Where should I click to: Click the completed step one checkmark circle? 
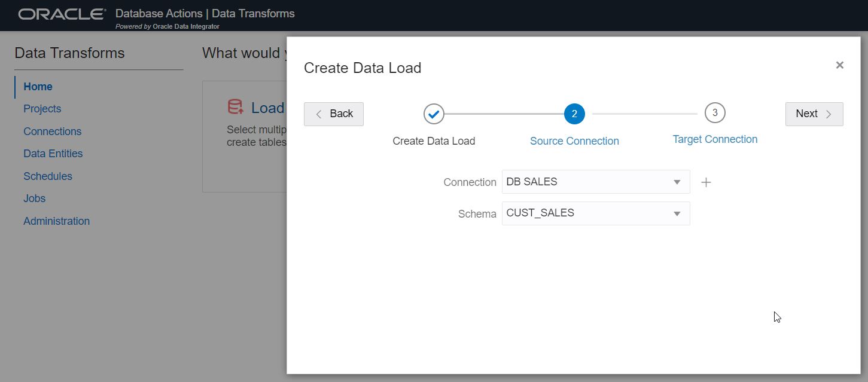coord(434,114)
